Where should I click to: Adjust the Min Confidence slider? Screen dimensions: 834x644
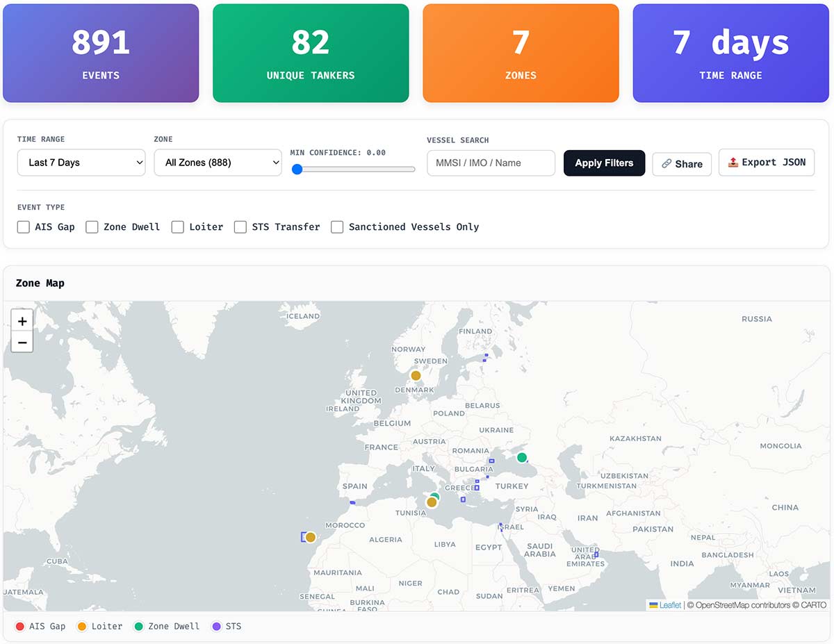point(353,169)
